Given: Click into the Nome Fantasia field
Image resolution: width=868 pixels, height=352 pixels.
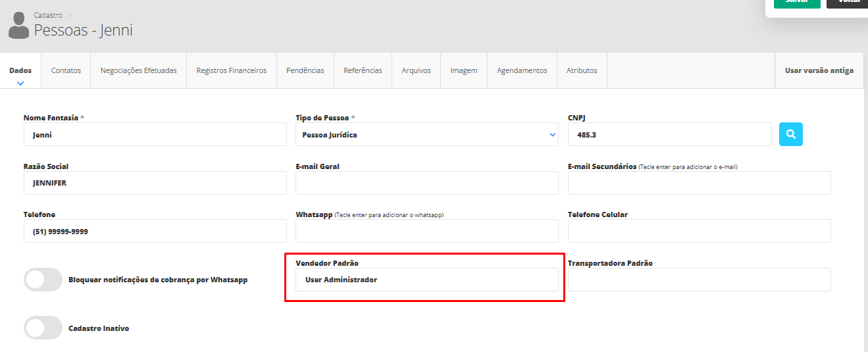Looking at the screenshot, I should [155, 134].
